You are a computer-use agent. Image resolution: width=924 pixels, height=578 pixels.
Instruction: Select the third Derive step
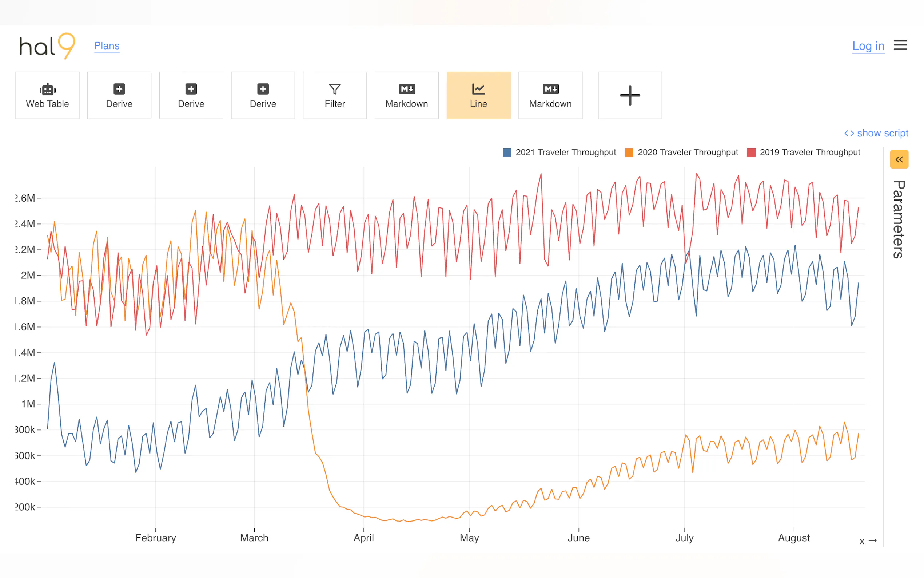tap(263, 95)
